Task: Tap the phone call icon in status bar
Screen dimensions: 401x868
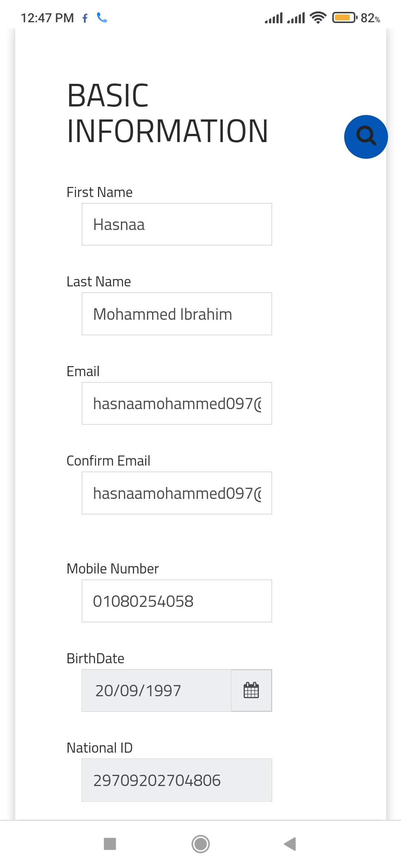Action: [102, 17]
